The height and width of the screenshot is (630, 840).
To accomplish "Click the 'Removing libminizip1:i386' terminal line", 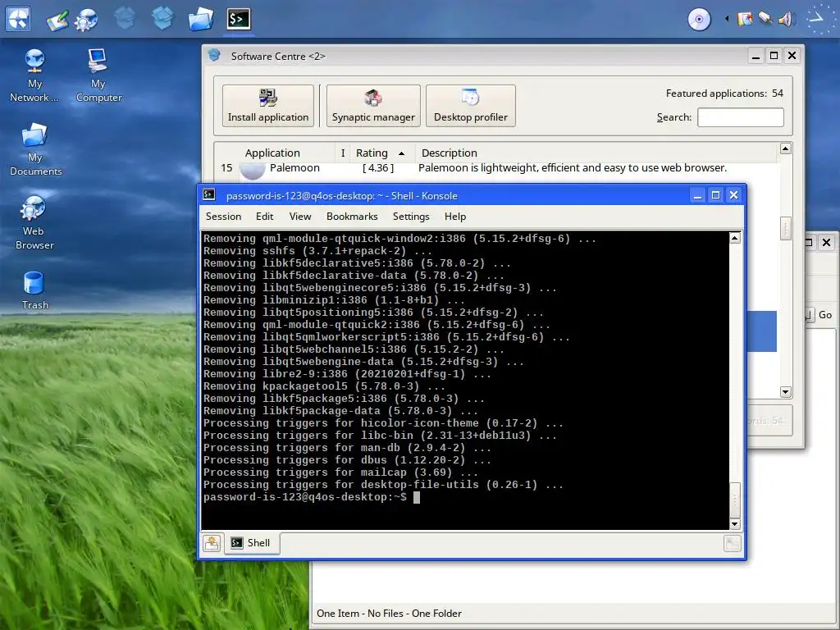I will (x=334, y=300).
